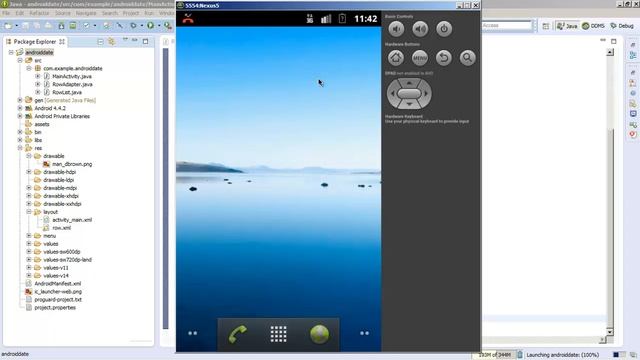Select man_dbrown.png in drawable folder
Image resolution: width=640 pixels, height=360 pixels.
[x=72, y=164]
